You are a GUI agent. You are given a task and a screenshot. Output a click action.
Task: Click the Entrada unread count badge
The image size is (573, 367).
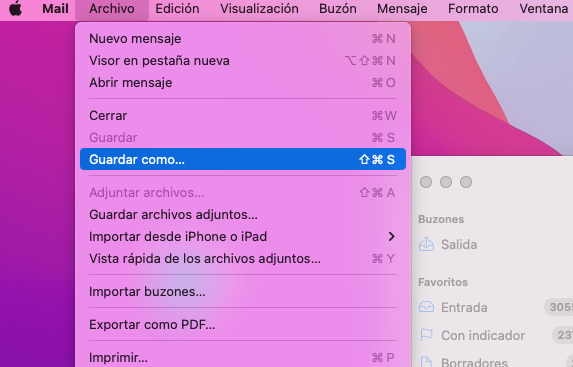(559, 307)
